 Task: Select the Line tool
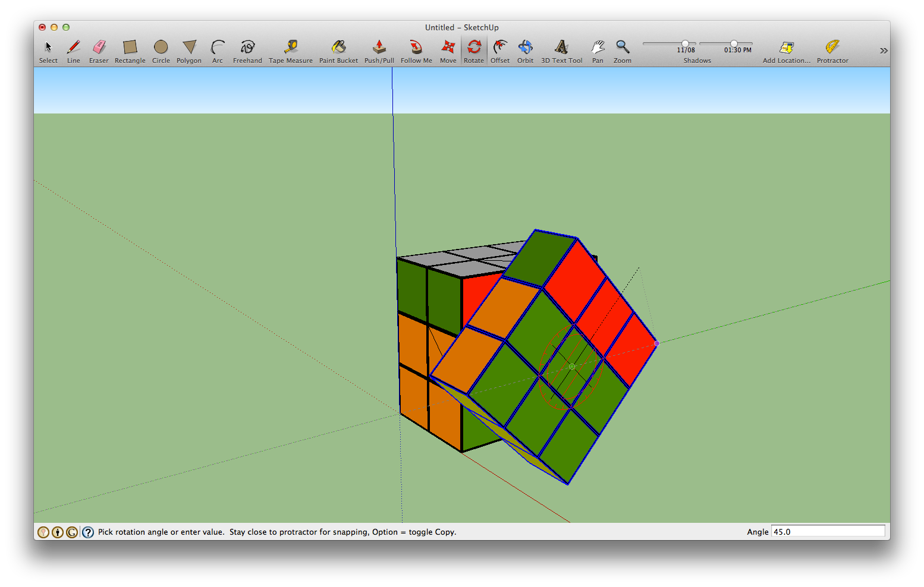(x=73, y=48)
